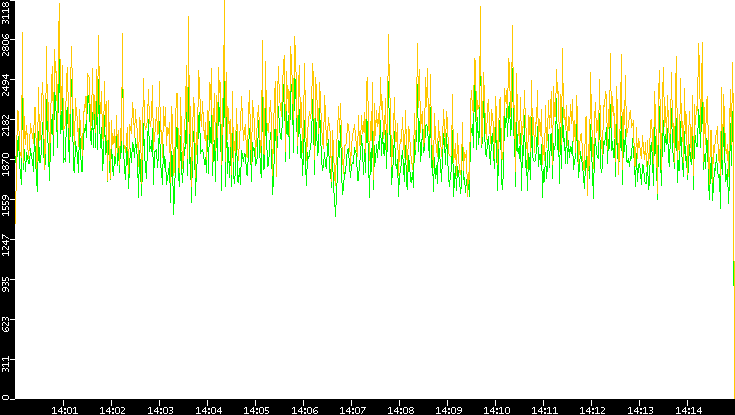The image size is (735, 415).
Task: Click the 14:14 time axis label
Action: pos(688,410)
